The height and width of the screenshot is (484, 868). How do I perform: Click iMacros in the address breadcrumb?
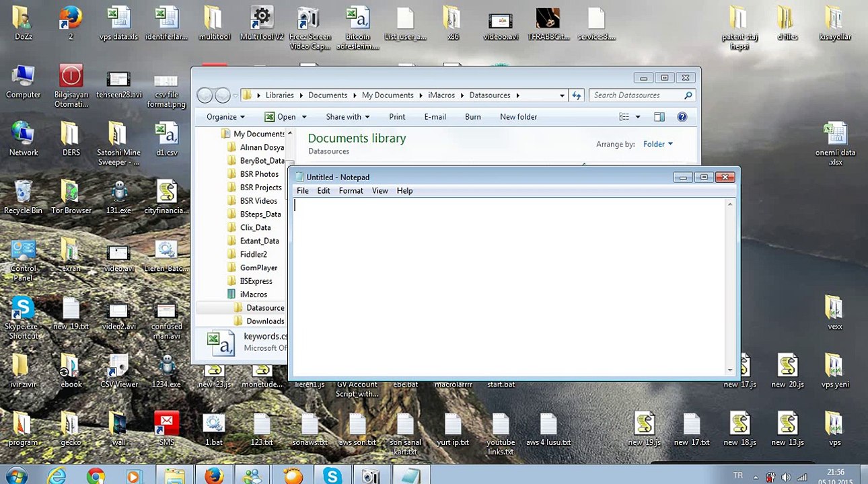[x=441, y=95]
